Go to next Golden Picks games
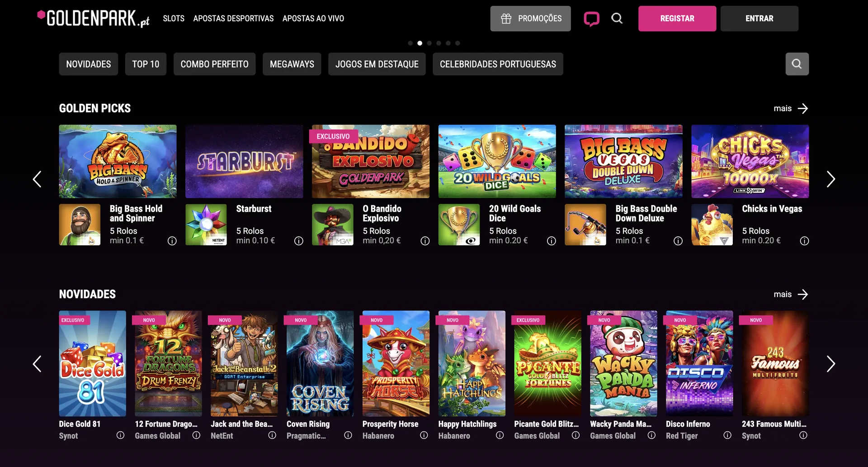This screenshot has width=868, height=467. pyautogui.click(x=830, y=179)
